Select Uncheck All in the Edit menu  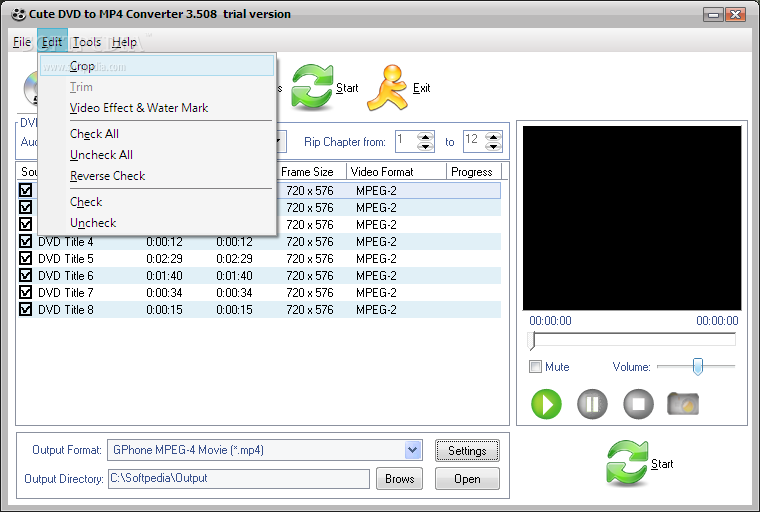[157, 155]
